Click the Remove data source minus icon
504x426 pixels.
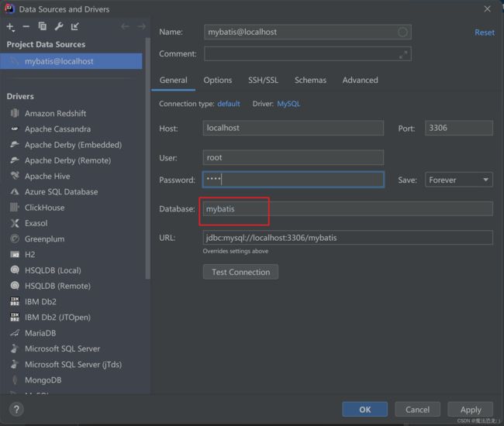pyautogui.click(x=26, y=27)
